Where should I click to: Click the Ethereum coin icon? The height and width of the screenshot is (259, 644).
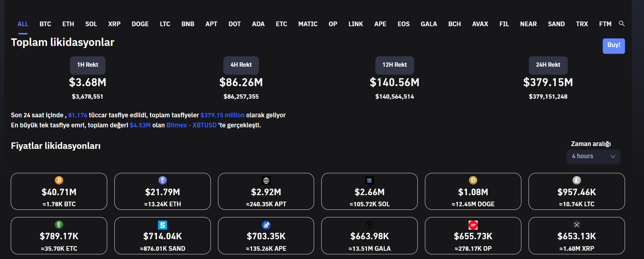[162, 180]
